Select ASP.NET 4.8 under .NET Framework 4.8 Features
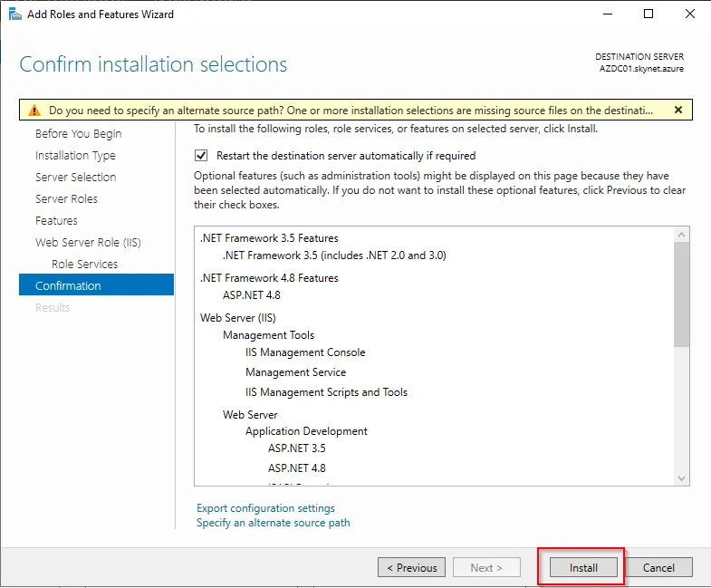 tap(252, 295)
